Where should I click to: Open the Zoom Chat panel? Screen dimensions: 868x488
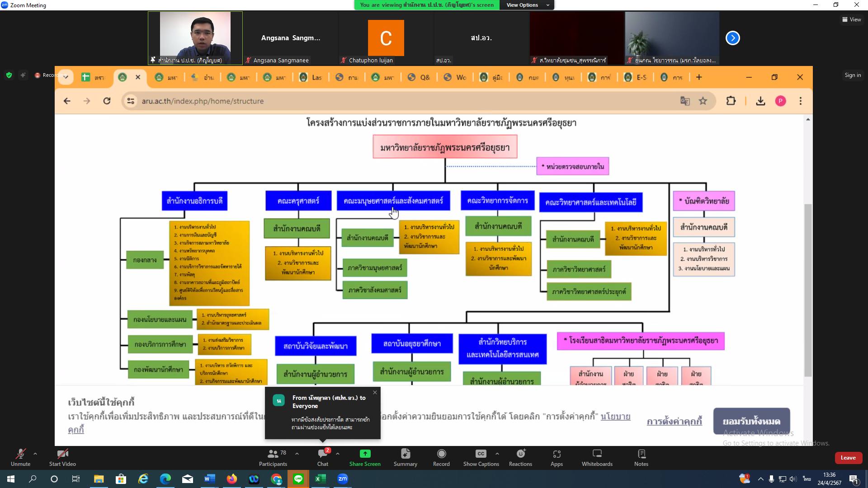coord(323,457)
